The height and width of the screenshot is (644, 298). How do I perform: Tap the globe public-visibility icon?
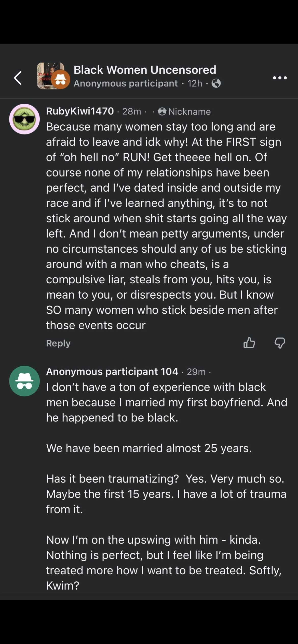pos(216,83)
